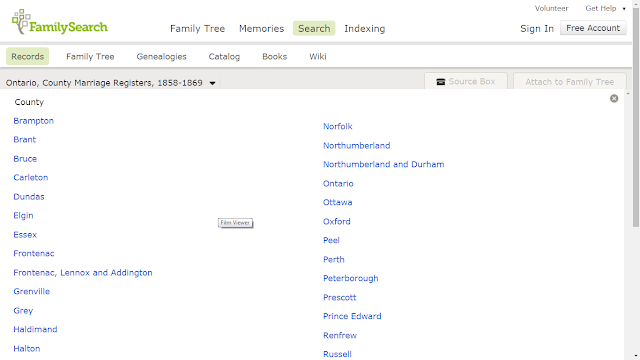Select Dundas county
This screenshot has width=640, height=360.
pyautogui.click(x=29, y=197)
